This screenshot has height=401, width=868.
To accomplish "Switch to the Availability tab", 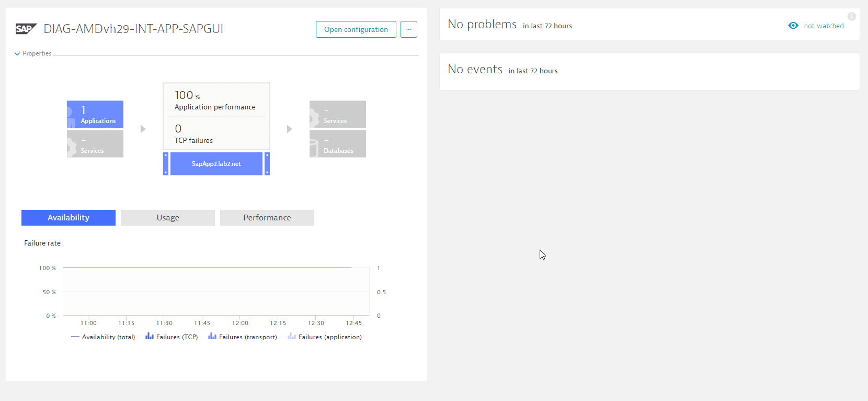I will coord(68,218).
